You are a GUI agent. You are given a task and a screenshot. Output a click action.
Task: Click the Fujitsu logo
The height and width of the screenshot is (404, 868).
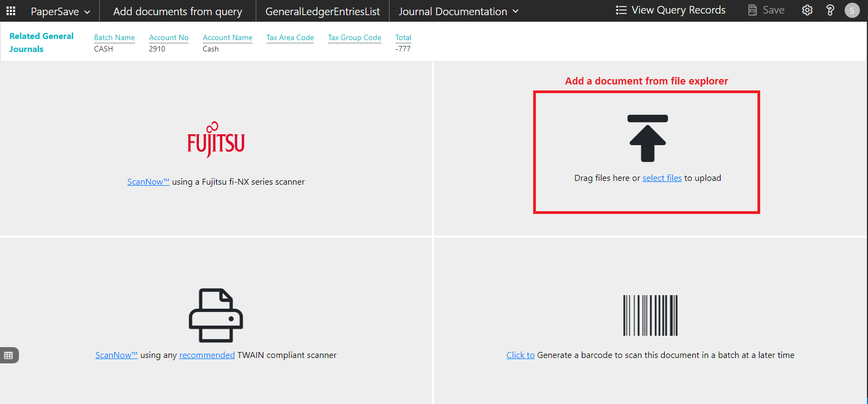point(216,140)
